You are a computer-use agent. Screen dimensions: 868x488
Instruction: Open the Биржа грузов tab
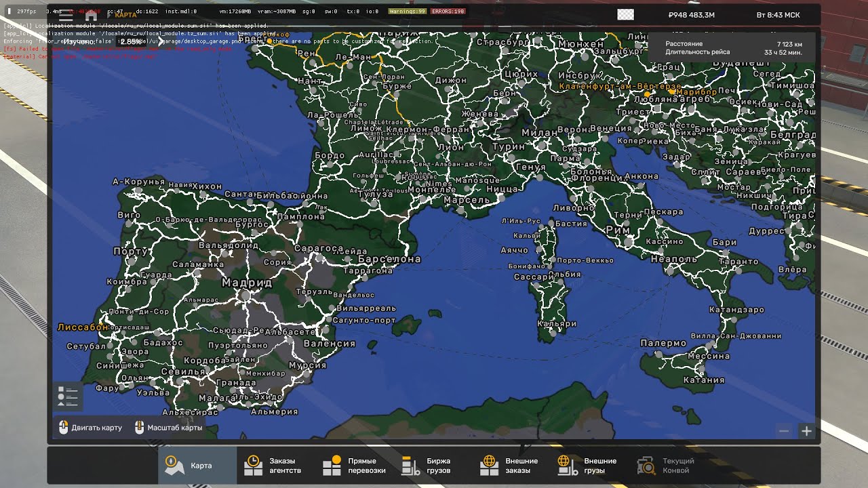click(x=434, y=466)
